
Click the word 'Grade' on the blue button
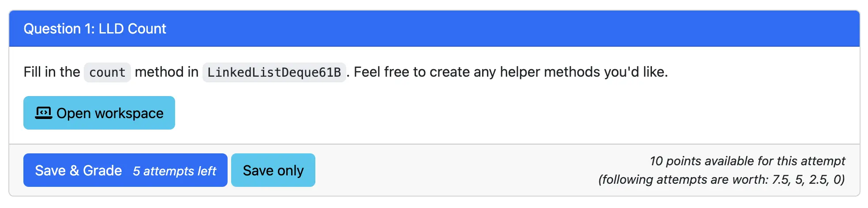[x=102, y=171]
